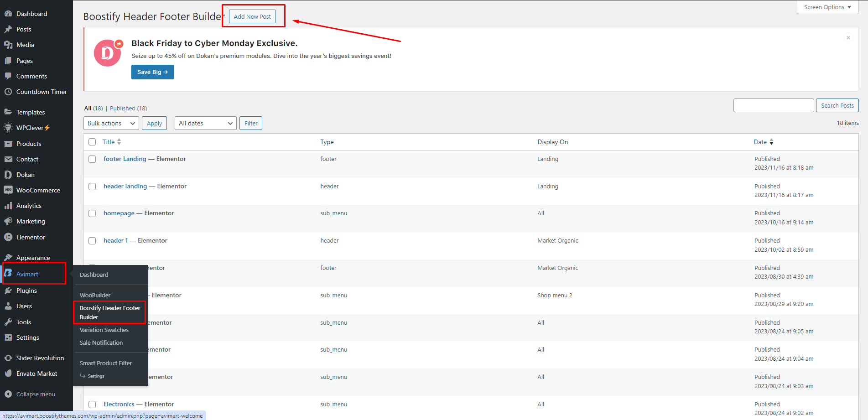Open Settings under Smart Product Filter
Viewport: 868px width, 420px height.
click(96, 376)
